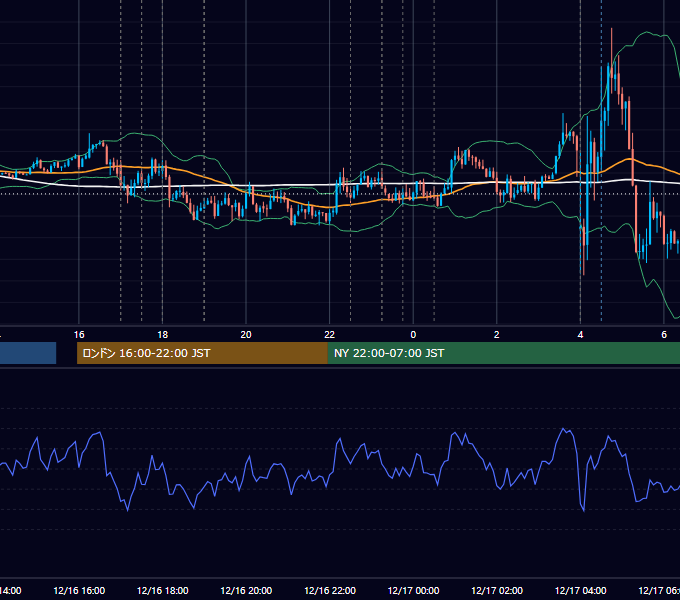Click hour label 22 on price chart axis
The height and width of the screenshot is (600, 680).
[330, 335]
